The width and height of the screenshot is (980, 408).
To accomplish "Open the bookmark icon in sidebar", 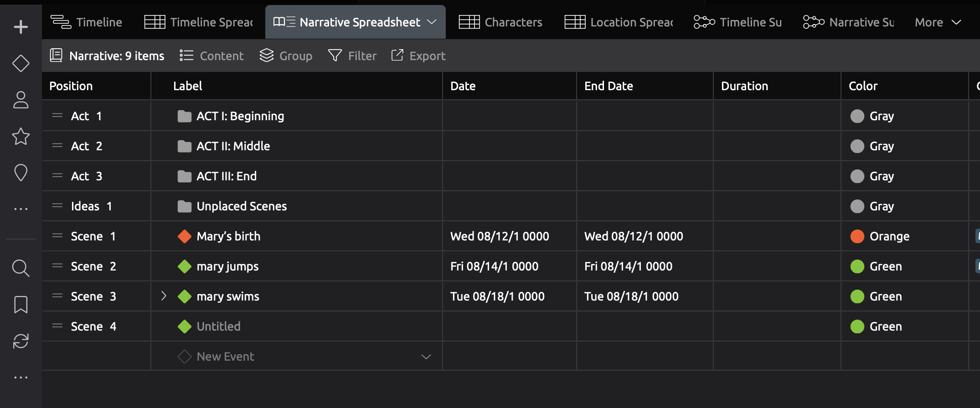I will pos(21,304).
